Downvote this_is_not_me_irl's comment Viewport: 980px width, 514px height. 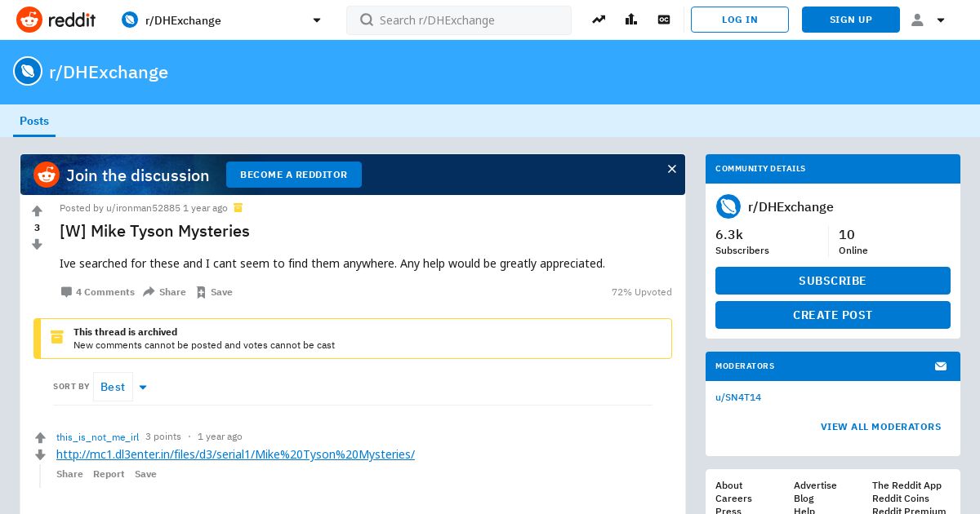[x=40, y=454]
